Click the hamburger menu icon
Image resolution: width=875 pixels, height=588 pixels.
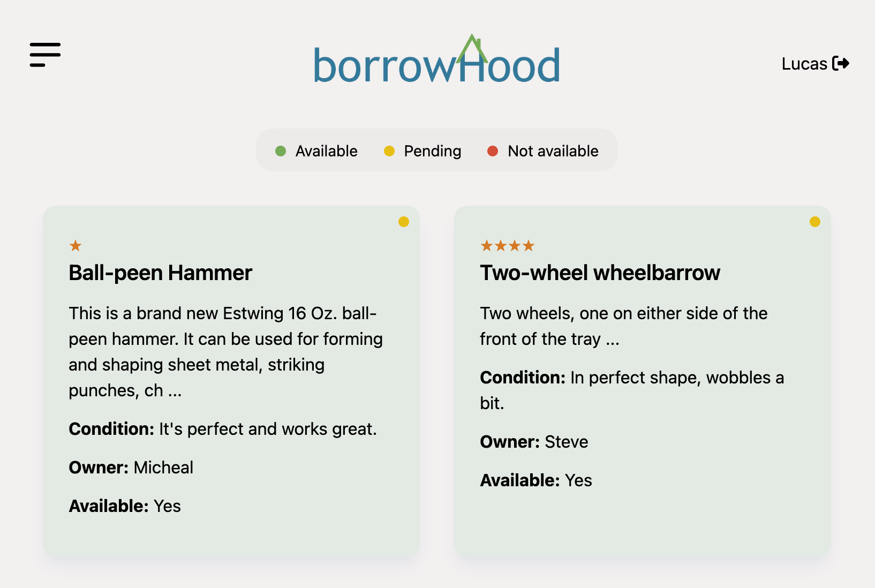45,55
